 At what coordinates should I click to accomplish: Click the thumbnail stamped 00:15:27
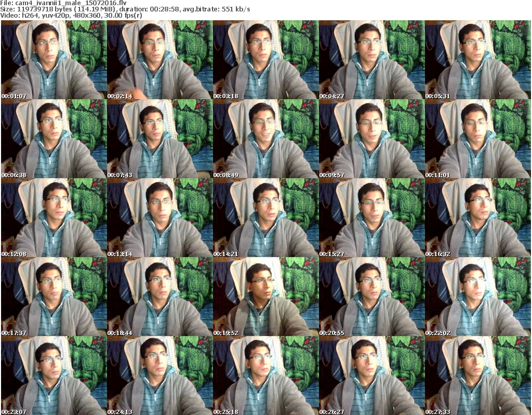(371, 218)
